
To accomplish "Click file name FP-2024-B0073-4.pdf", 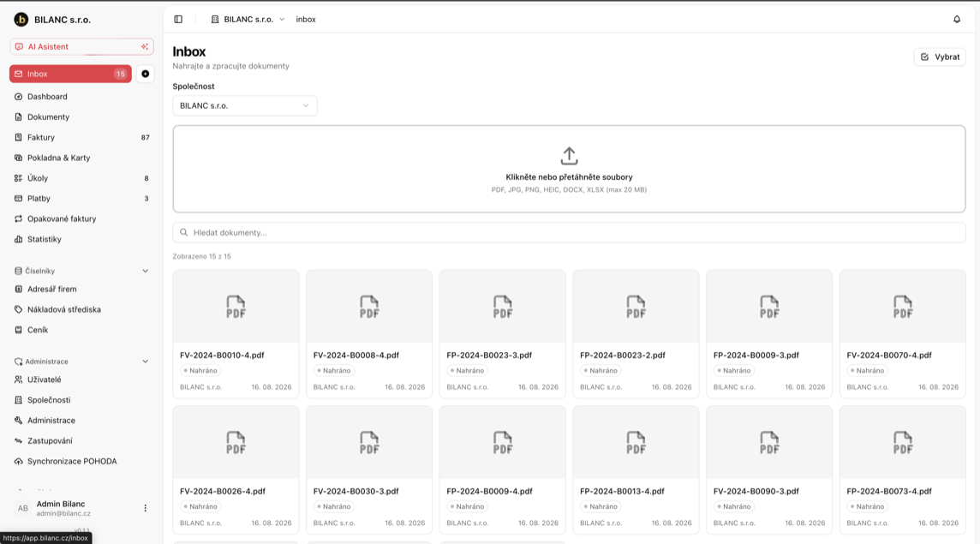I will [x=888, y=492].
